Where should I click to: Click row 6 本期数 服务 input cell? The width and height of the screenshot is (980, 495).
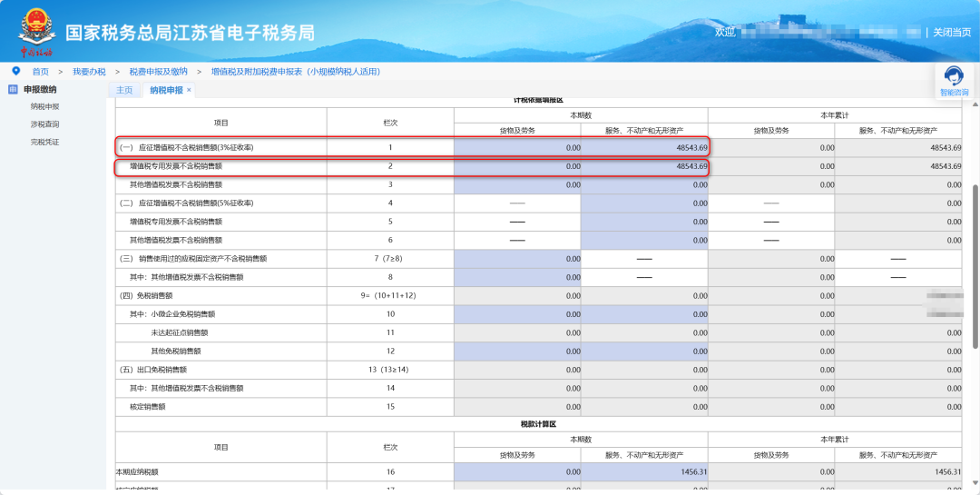(x=644, y=241)
